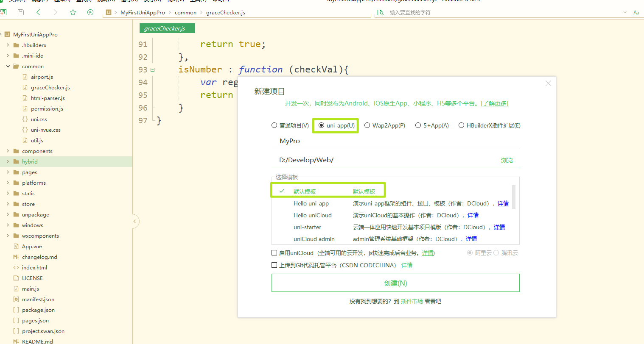This screenshot has width=644, height=344.
Task: Click the MyFirstUniAppPro breadcrumb item
Action: pos(143,13)
